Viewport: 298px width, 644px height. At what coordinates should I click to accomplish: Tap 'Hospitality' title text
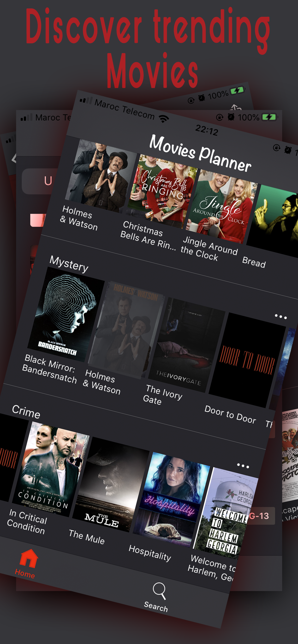(x=150, y=553)
